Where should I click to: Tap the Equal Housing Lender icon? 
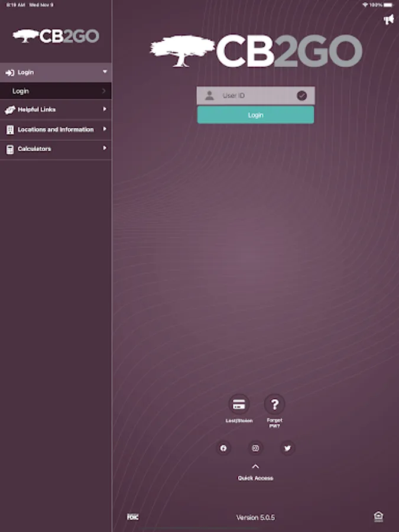tap(378, 517)
